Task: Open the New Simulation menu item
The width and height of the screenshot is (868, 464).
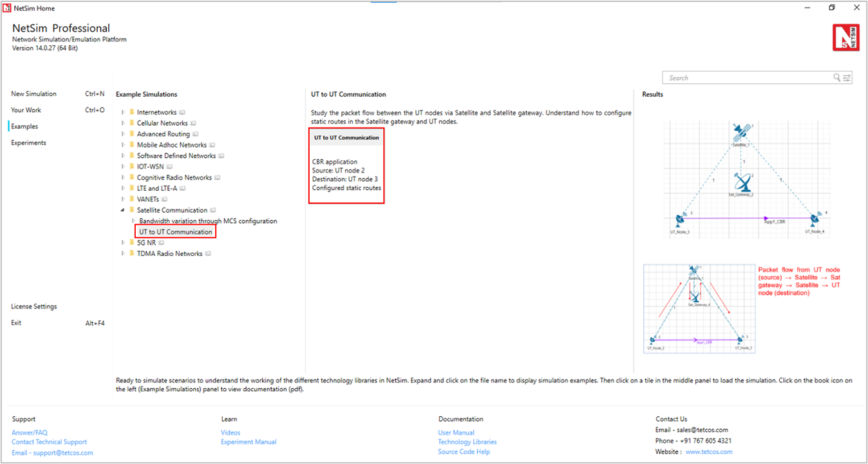Action: coord(33,94)
